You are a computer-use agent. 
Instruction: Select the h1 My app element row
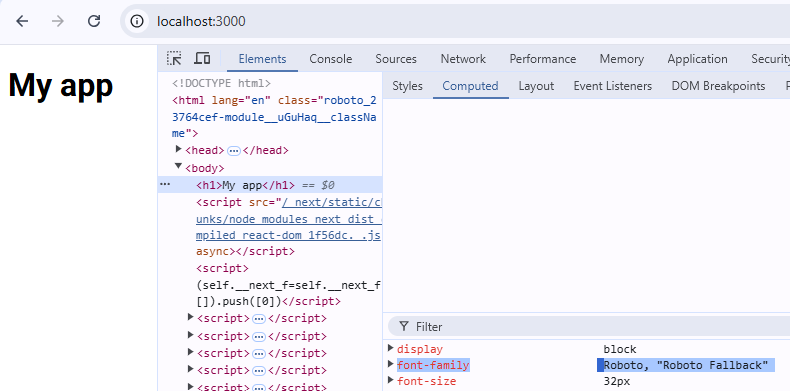[x=270, y=185]
